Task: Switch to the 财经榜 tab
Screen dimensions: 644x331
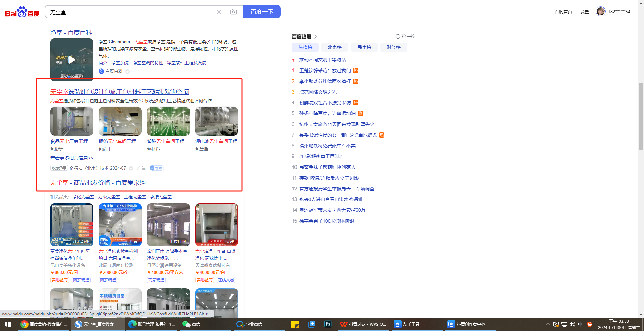Action: pos(393,47)
